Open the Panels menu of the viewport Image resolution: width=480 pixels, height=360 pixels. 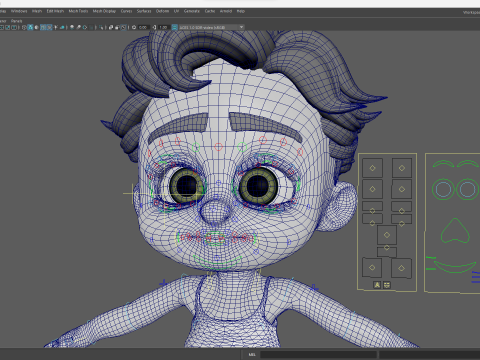[16, 21]
